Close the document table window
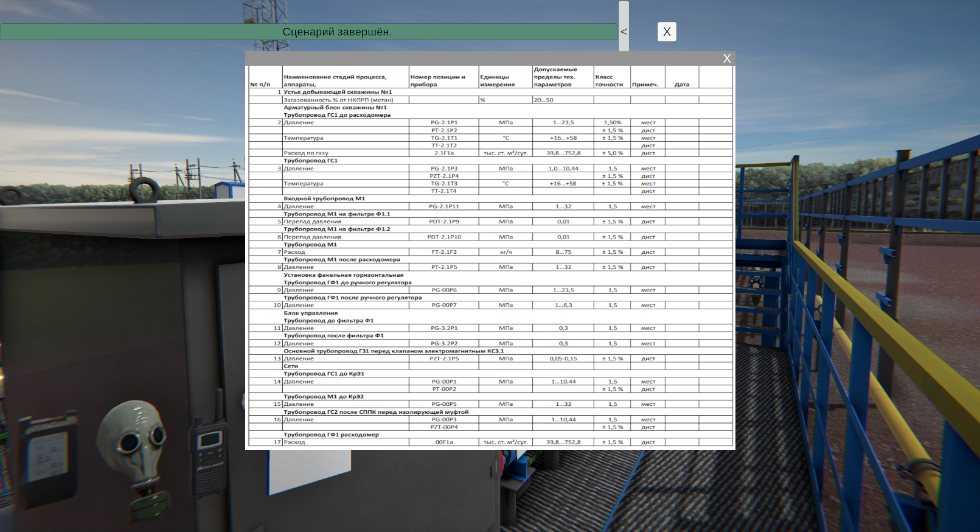Screen dimensions: 980x532 (x=726, y=58)
